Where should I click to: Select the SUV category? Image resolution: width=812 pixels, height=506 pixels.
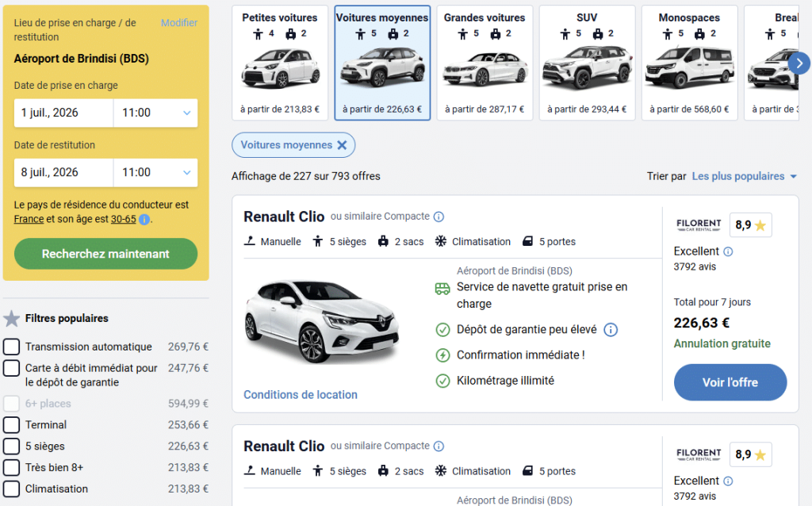(x=587, y=63)
